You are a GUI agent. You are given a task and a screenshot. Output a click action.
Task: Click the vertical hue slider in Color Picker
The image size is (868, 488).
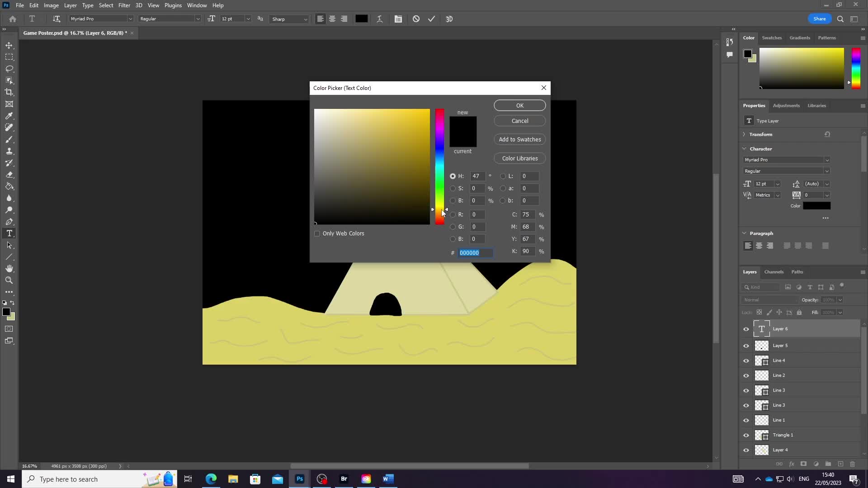click(x=439, y=166)
